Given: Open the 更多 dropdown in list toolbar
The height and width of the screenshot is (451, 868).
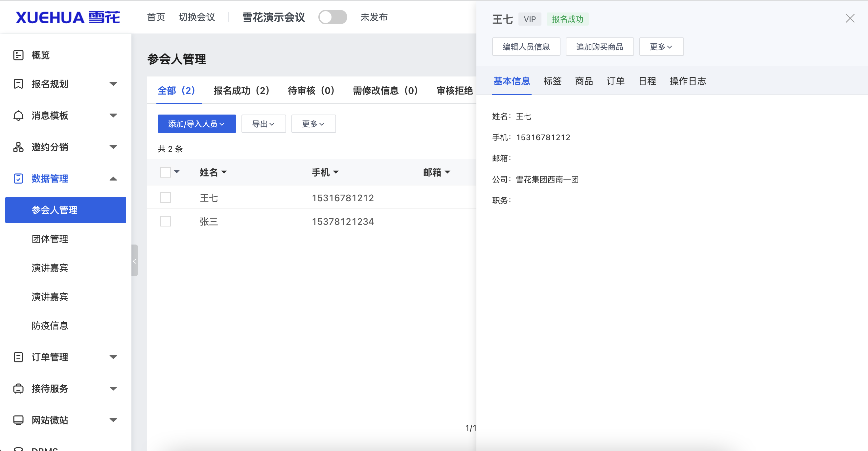Looking at the screenshot, I should click(313, 124).
